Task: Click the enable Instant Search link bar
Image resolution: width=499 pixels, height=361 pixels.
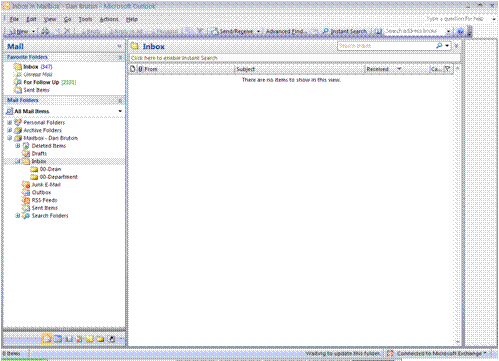Action: [295, 58]
